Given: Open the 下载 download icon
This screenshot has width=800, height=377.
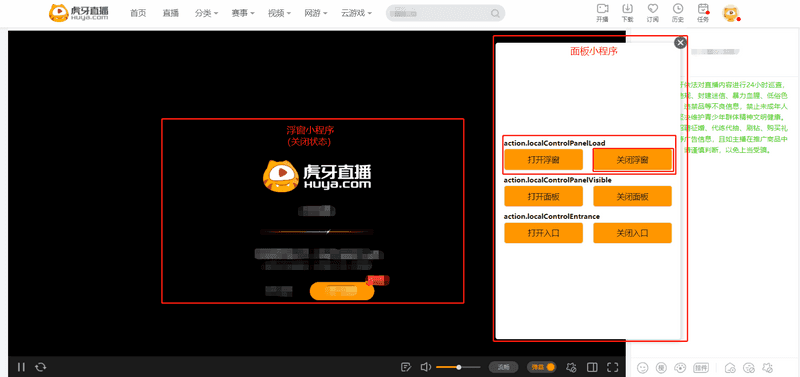Looking at the screenshot, I should pos(627,13).
